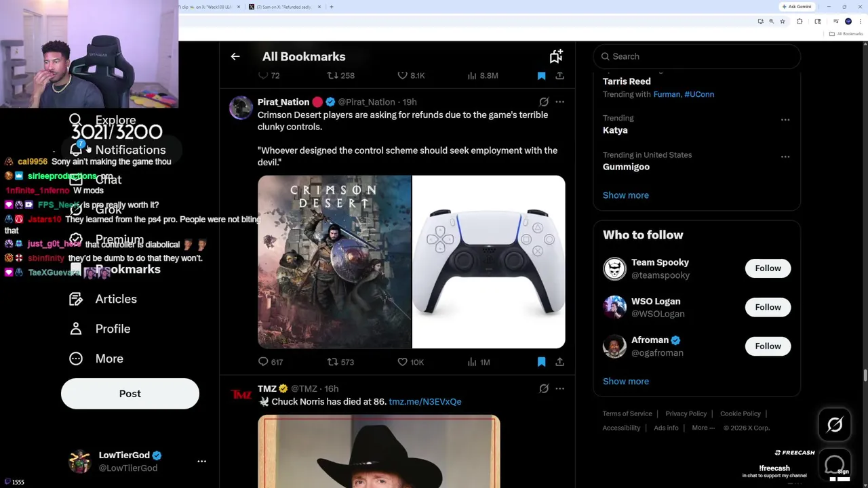Share the Crimson Desert post
Viewport: 868px width, 488px height.
(x=559, y=362)
